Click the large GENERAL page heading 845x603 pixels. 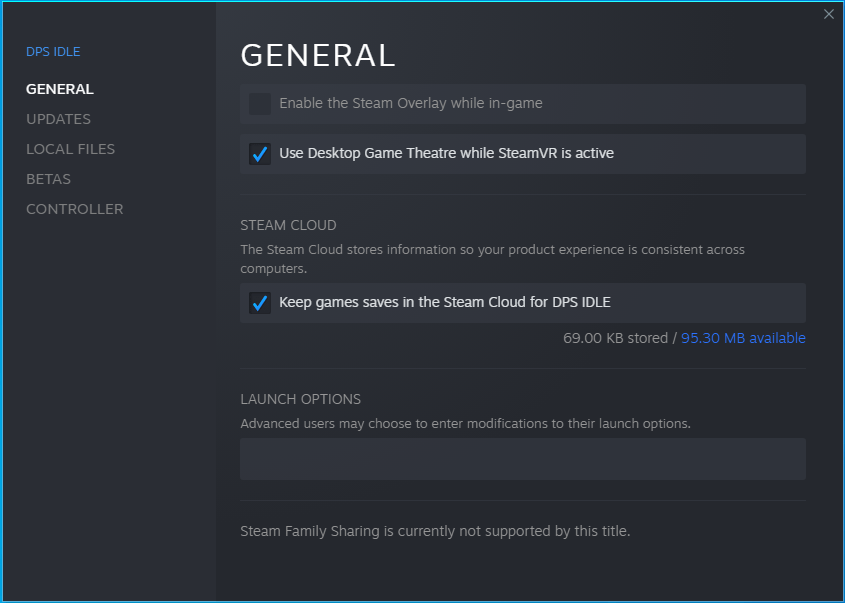click(318, 56)
